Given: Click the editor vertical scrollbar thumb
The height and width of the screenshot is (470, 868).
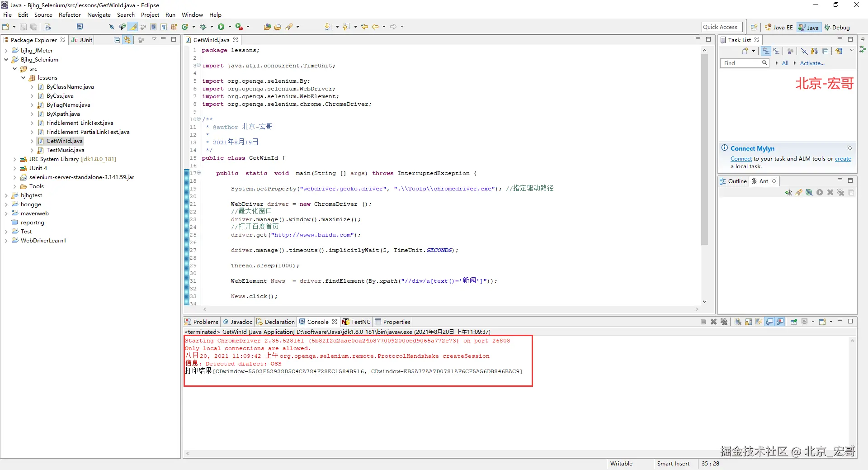Looking at the screenshot, I should coord(704,149).
